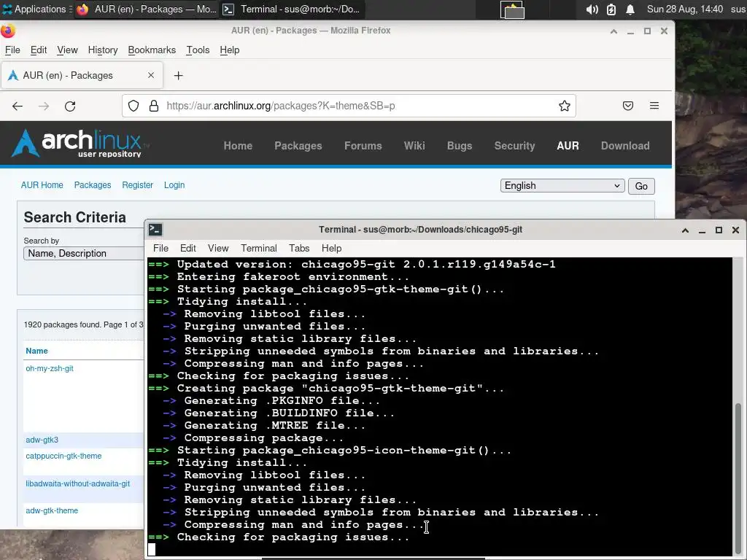The width and height of the screenshot is (747, 560).
Task: Open Applications menu in panel
Action: point(37,9)
